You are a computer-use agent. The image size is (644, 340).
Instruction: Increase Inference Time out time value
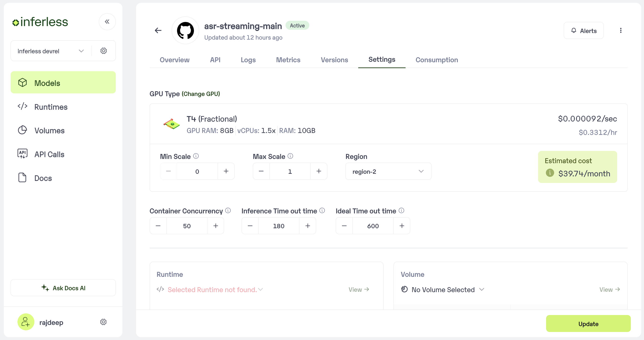[x=307, y=226]
